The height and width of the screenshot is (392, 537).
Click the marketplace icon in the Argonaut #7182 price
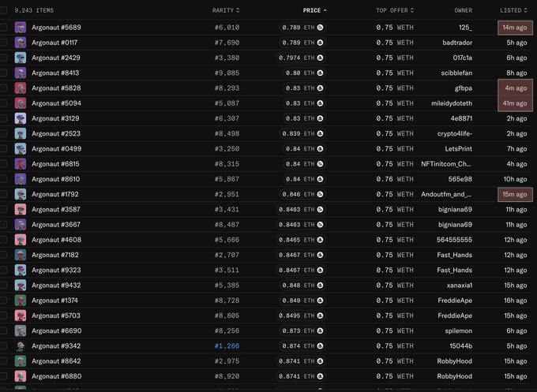pyautogui.click(x=320, y=255)
